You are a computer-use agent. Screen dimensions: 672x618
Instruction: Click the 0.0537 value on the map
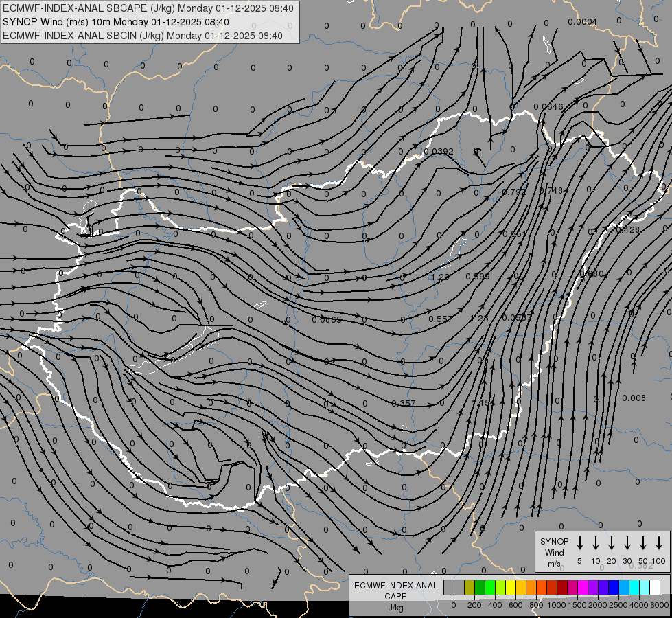coord(516,318)
